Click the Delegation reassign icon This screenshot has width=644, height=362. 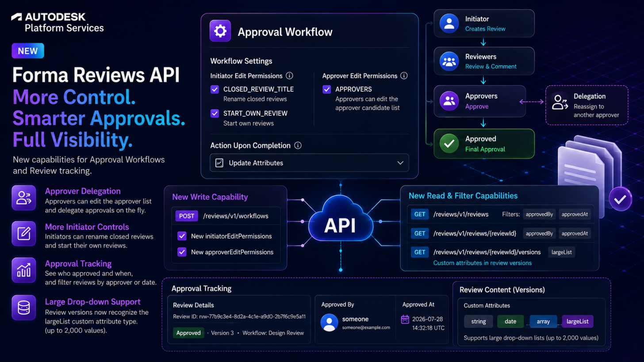pos(561,102)
